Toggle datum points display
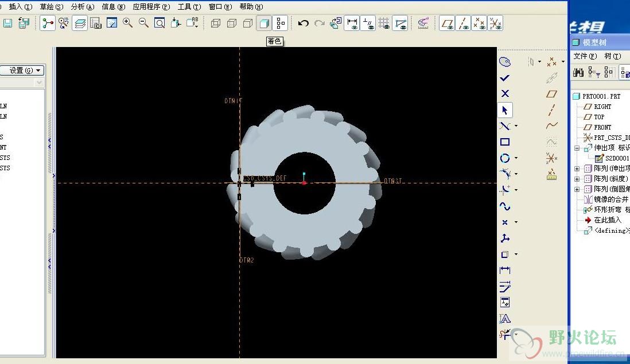This screenshot has width=630, height=364. pyautogui.click(x=479, y=24)
